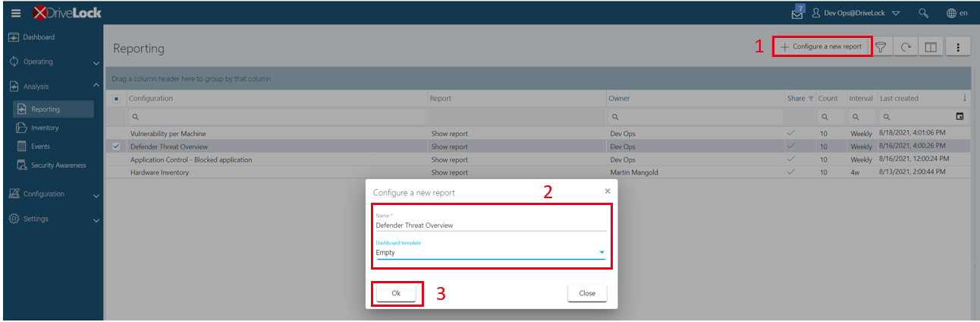The width and height of the screenshot is (980, 322).
Task: Refresh the reporting list
Action: click(906, 47)
